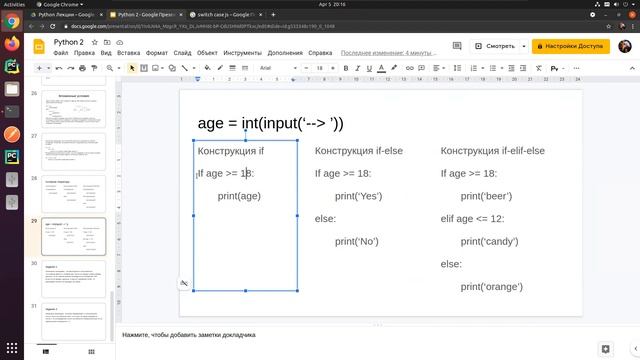The height and width of the screenshot is (360, 640).
Task: Open Firefox from the Ubuntu dock
Action: (12, 44)
